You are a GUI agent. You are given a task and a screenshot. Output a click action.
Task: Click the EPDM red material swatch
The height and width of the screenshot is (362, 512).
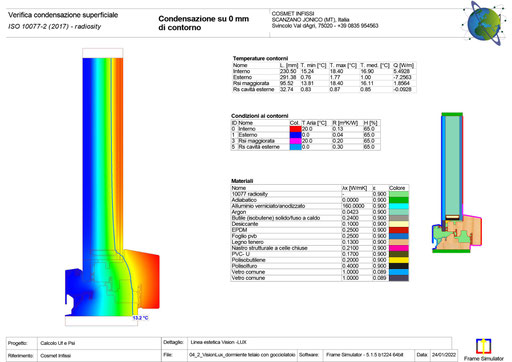(x=399, y=230)
